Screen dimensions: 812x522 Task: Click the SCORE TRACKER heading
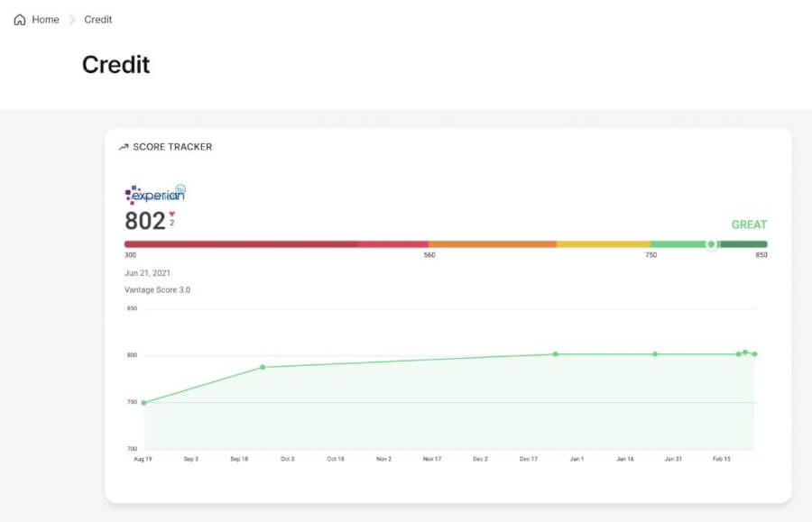[172, 147]
